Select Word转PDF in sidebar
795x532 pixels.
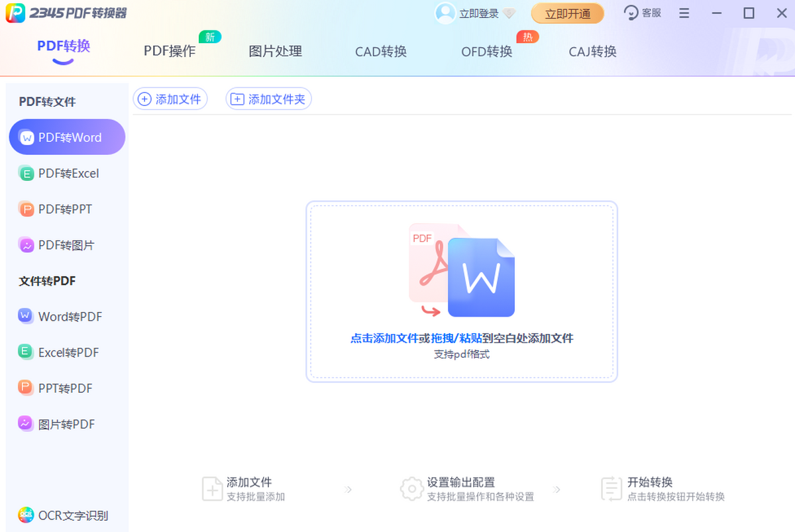[67, 316]
